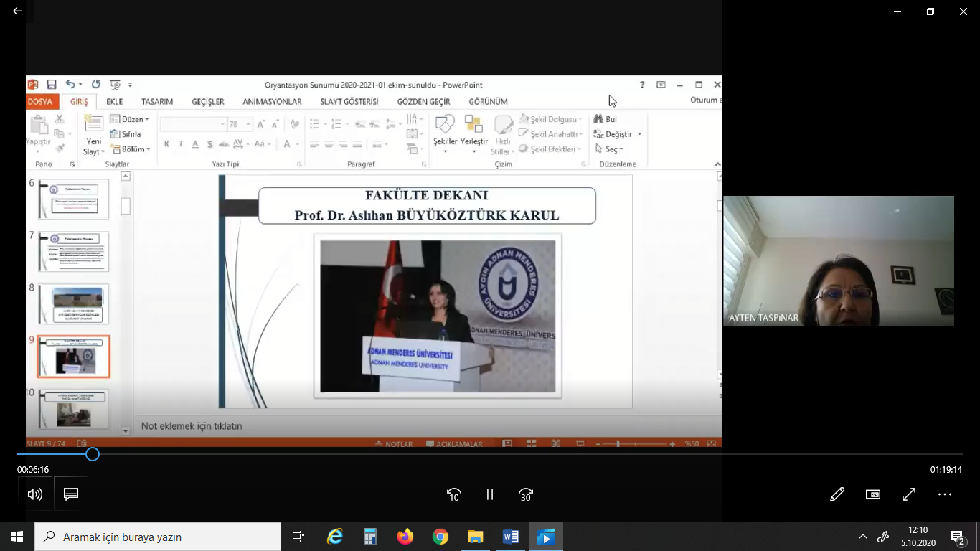Open Word from the taskbar
Viewport: 980px width, 551px height.
tap(511, 537)
